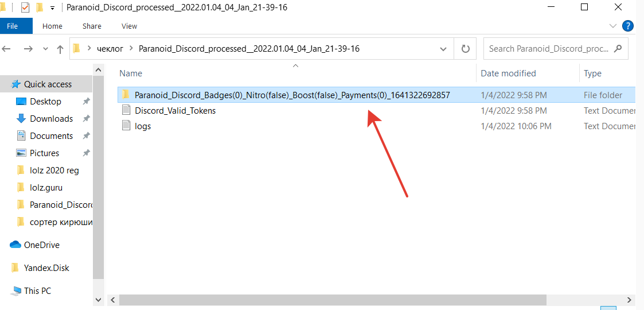Go forward with the right arrow
Image resolution: width=644 pixels, height=310 pixels.
click(28, 49)
